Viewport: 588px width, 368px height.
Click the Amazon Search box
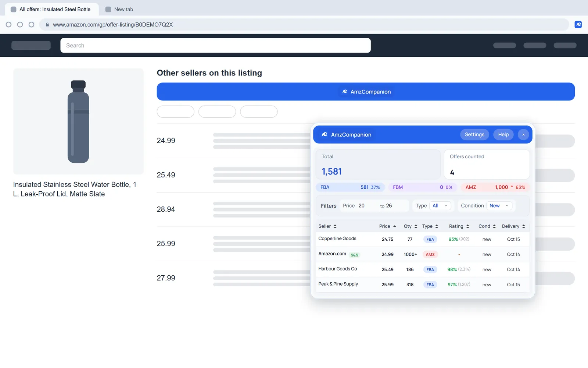(215, 46)
